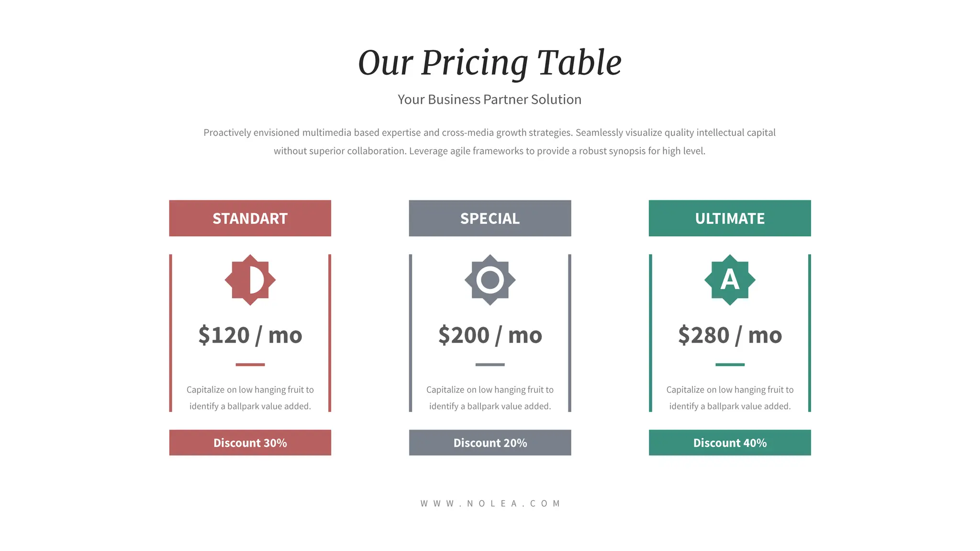The image size is (980, 551).
Task: Click the Discount 40% button
Action: 730,442
